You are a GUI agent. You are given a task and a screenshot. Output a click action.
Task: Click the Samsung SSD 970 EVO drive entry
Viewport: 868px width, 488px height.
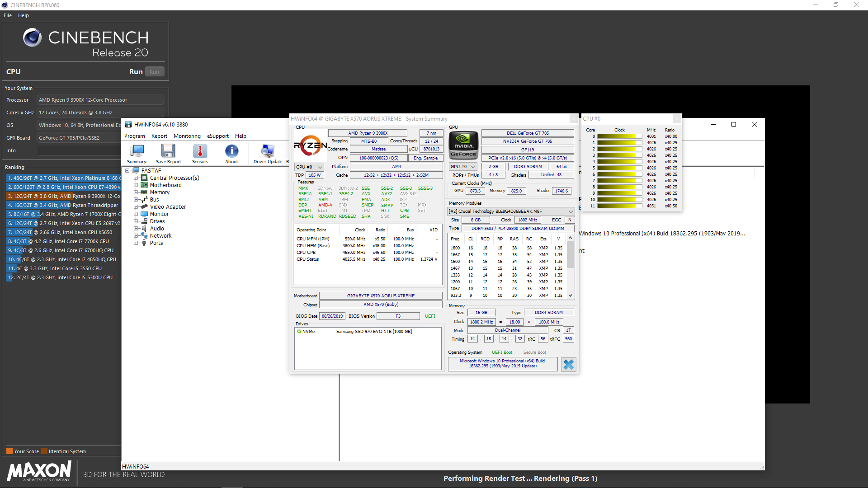[x=374, y=332]
